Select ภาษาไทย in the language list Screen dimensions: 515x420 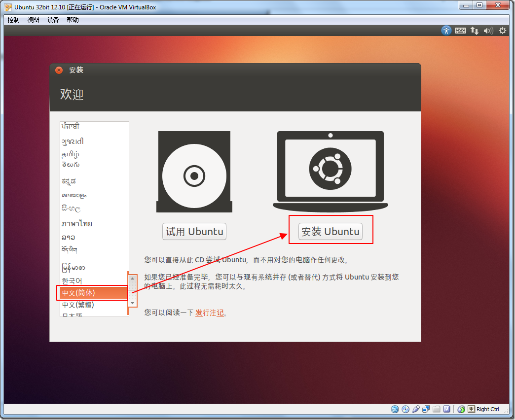[x=94, y=223]
